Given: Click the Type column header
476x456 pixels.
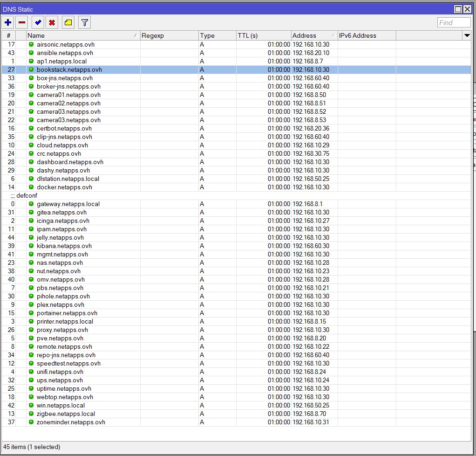Looking at the screenshot, I should [x=217, y=35].
